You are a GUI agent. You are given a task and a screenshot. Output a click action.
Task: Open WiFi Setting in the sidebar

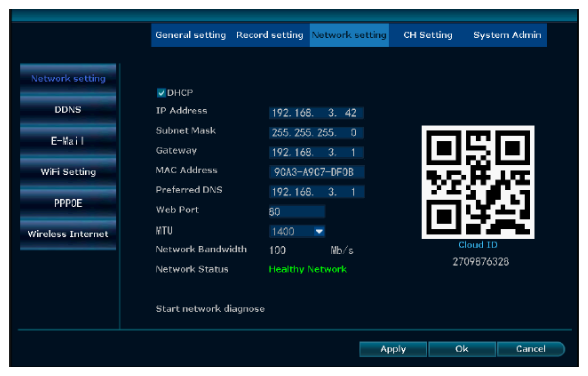point(68,172)
